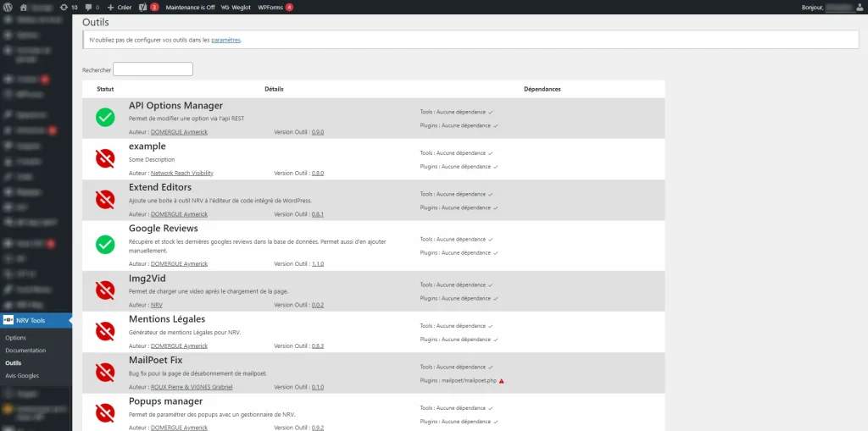Toggle the red status icon for Img2Vid
The image size is (868, 431).
point(105,290)
